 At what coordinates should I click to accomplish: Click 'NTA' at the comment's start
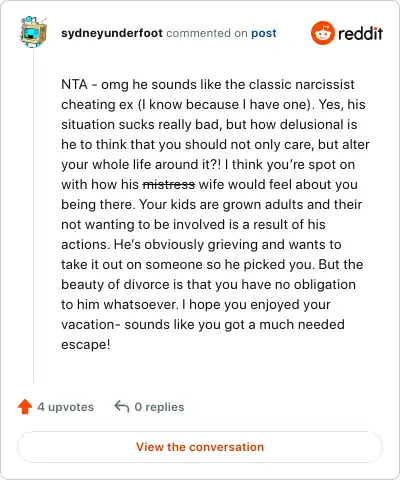tap(74, 84)
